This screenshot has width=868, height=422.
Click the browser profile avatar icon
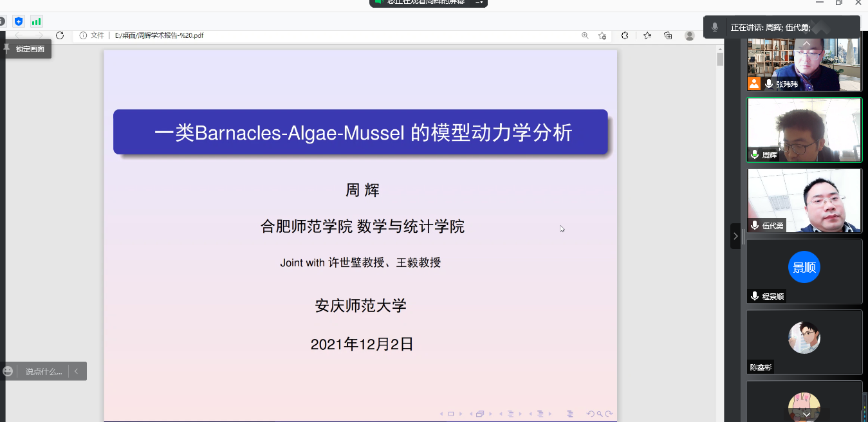pos(690,35)
